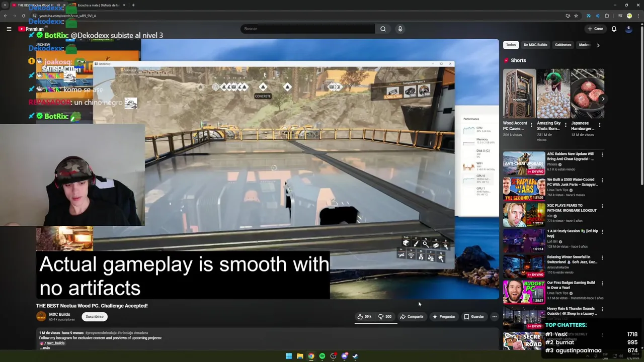Select the 'De MXC Builds' filter chip
This screenshot has width=644, height=362.
(535, 45)
